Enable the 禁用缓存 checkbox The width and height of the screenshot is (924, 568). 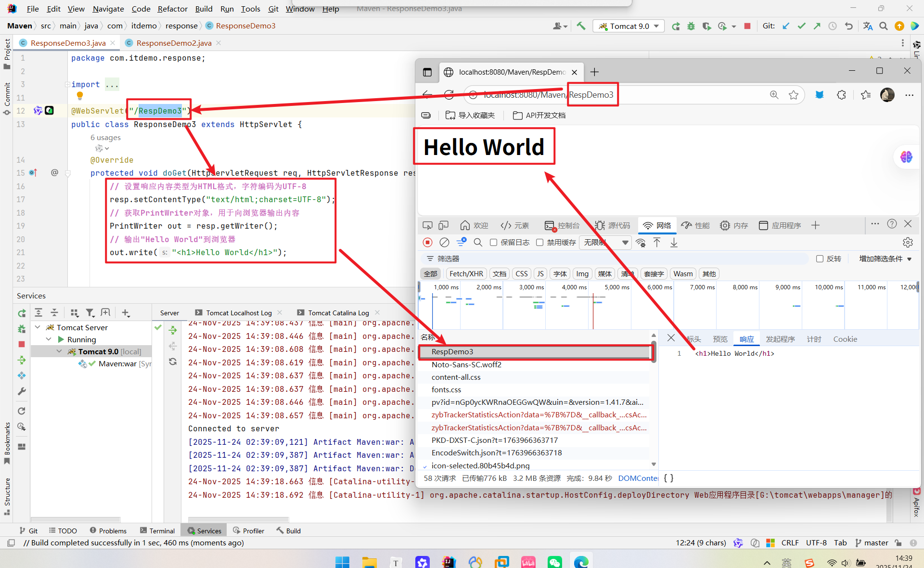coord(539,243)
